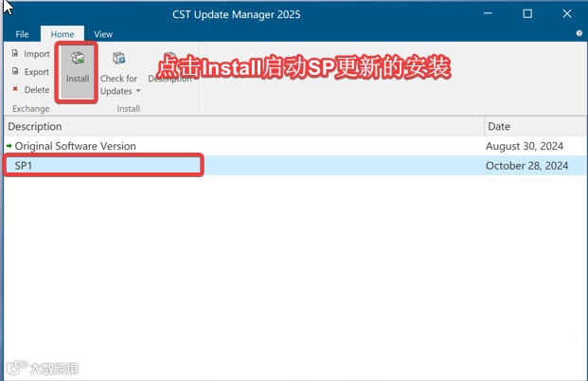Open the help icon in ribbon
588x381 pixels.
579,33
